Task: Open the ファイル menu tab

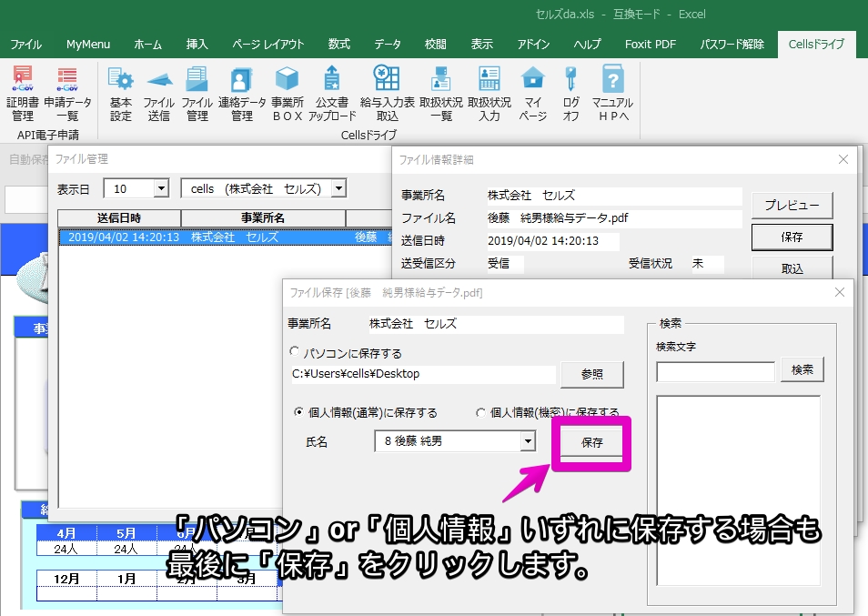Action: click(x=26, y=45)
